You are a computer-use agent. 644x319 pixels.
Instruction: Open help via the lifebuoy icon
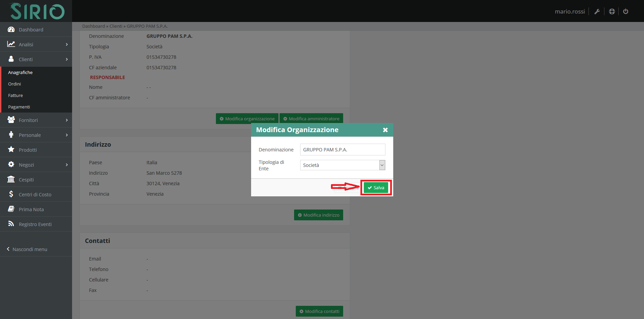click(x=612, y=11)
